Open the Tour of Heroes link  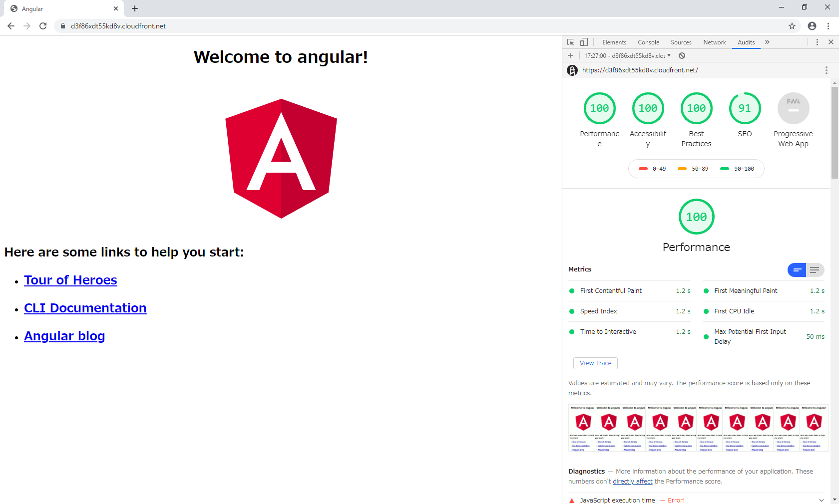tap(70, 280)
